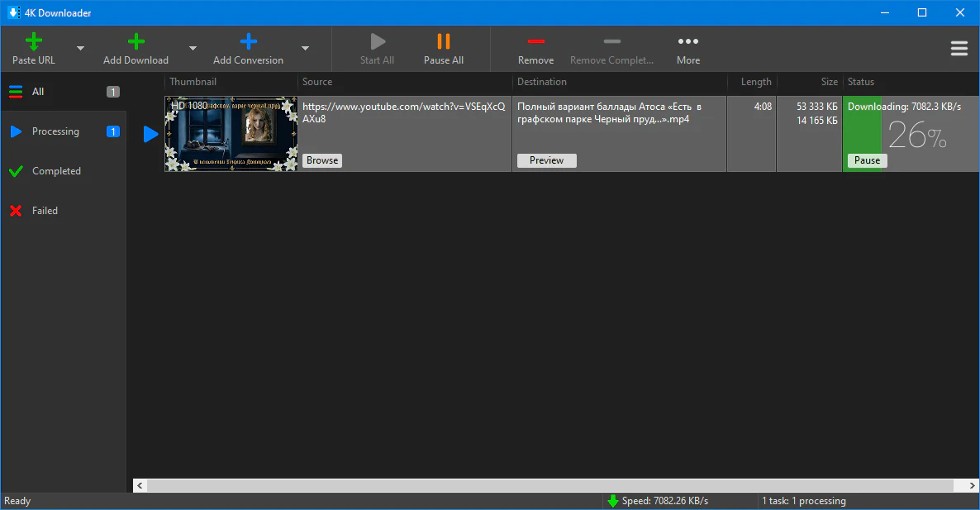Viewport: 980px width, 510px height.
Task: Preview the downloading mp4 file
Action: (x=546, y=160)
